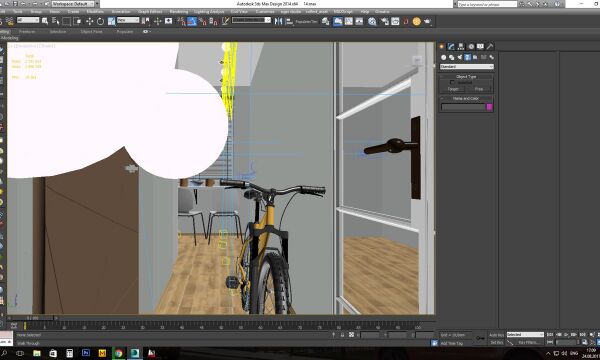The image size is (600, 360).
Task: Toggle the Percent Snap icon
Action: [x=202, y=21]
